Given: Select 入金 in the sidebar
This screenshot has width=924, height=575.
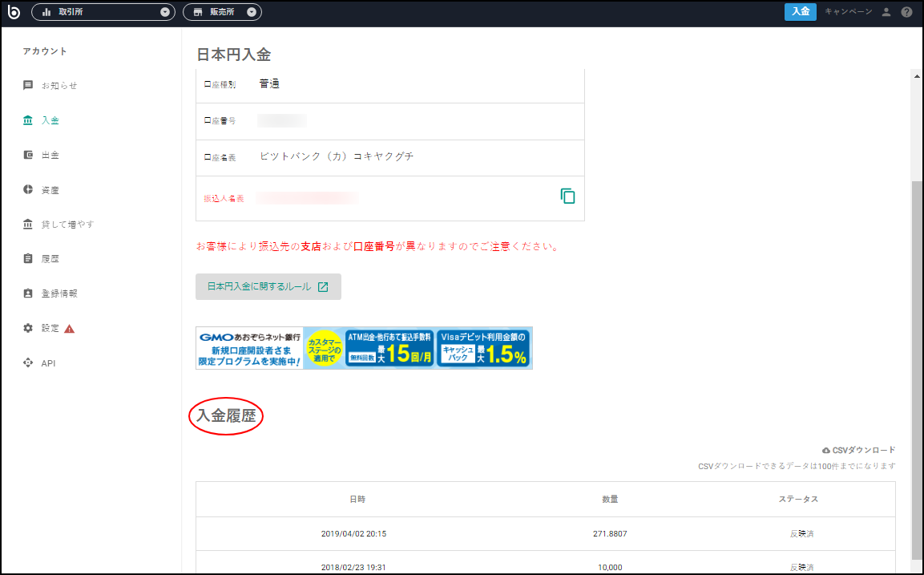Looking at the screenshot, I should coord(50,120).
